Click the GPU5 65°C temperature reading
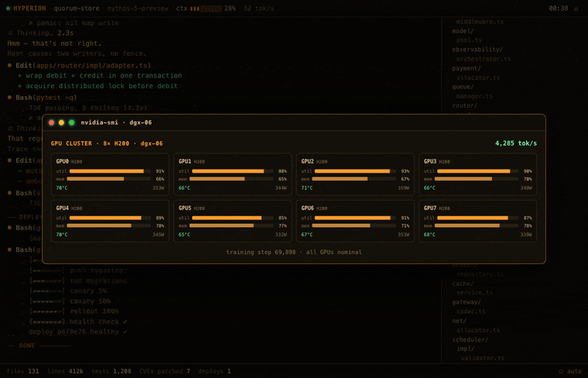 point(184,235)
